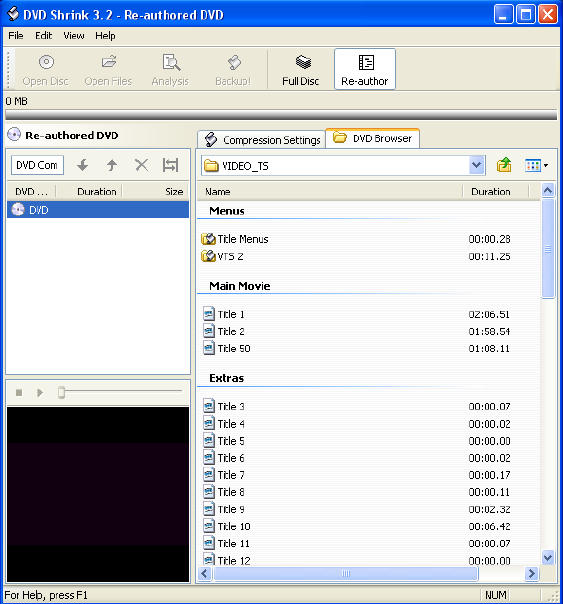Screen dimensions: 563x604
Task: Open the VTS 2 menu folder
Action: [222, 256]
